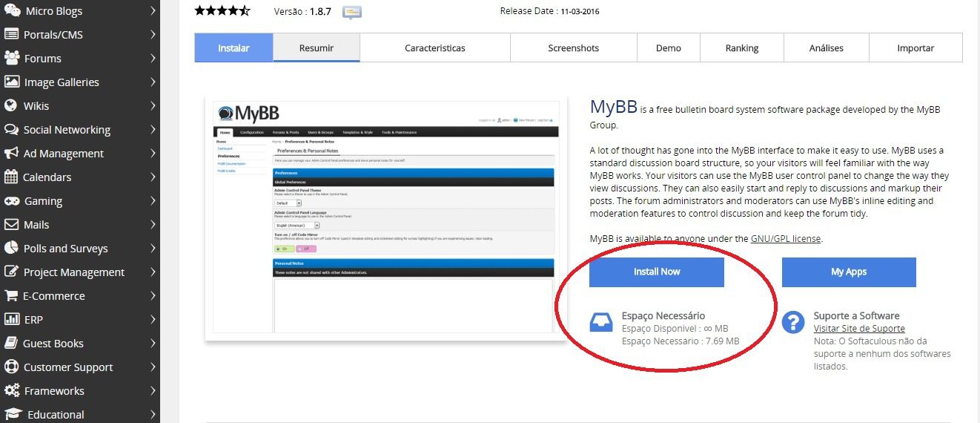Screen dimensions: 980x423
Task: Expand Wikis category arrow
Action: coord(152,105)
